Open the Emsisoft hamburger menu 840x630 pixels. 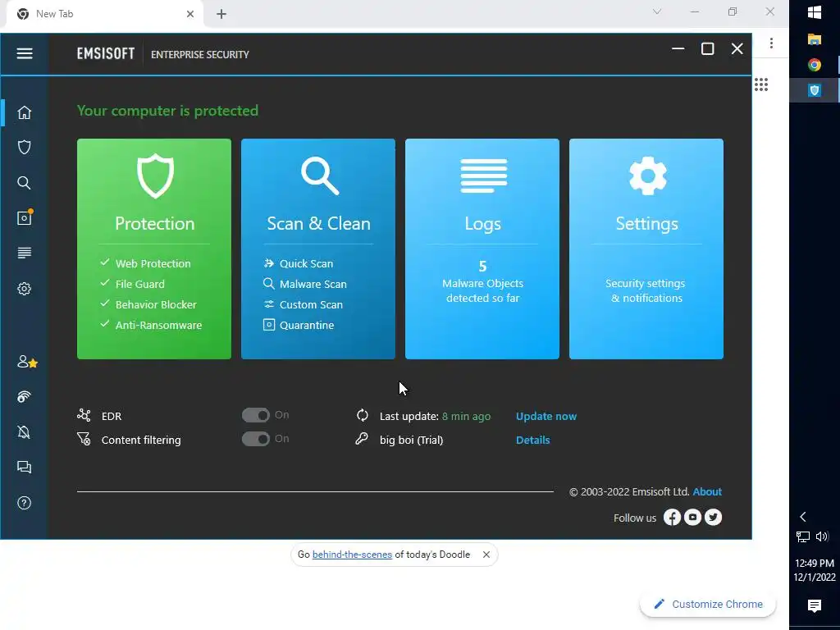click(x=24, y=53)
